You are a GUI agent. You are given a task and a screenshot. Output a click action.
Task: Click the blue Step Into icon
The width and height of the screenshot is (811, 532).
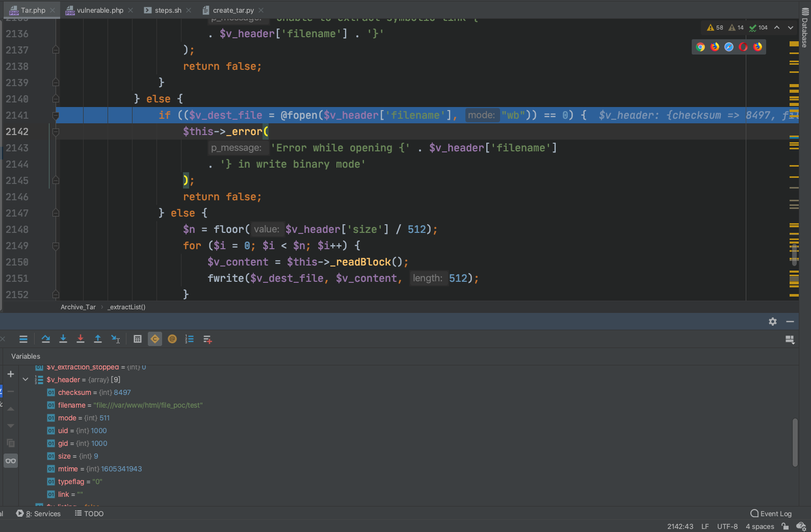pos(63,339)
